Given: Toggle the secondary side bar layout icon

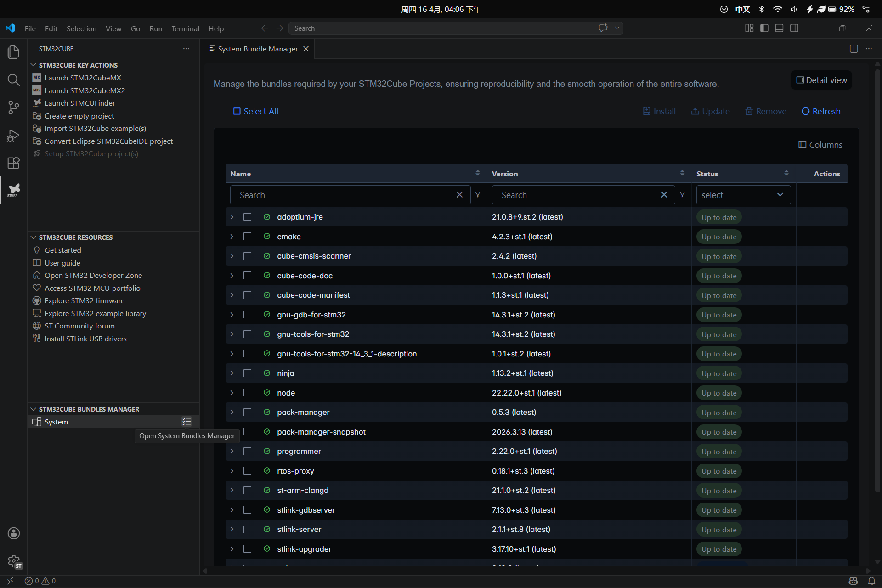Looking at the screenshot, I should (794, 28).
